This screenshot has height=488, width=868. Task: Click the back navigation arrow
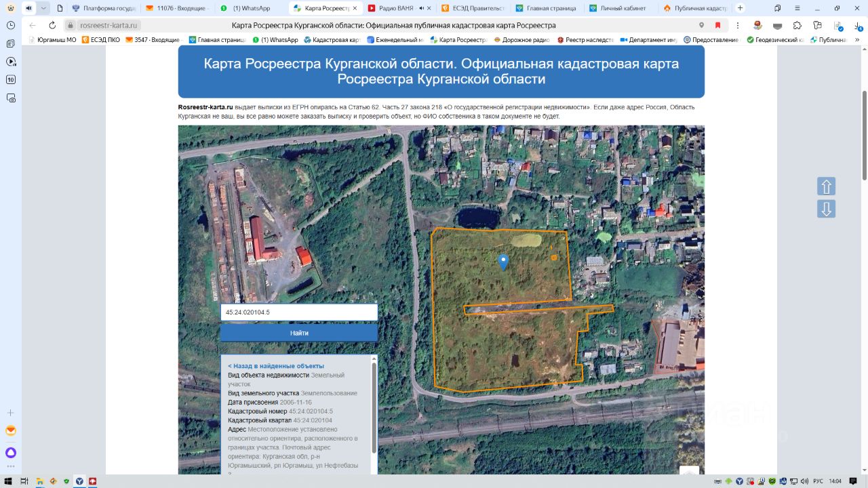(x=33, y=25)
